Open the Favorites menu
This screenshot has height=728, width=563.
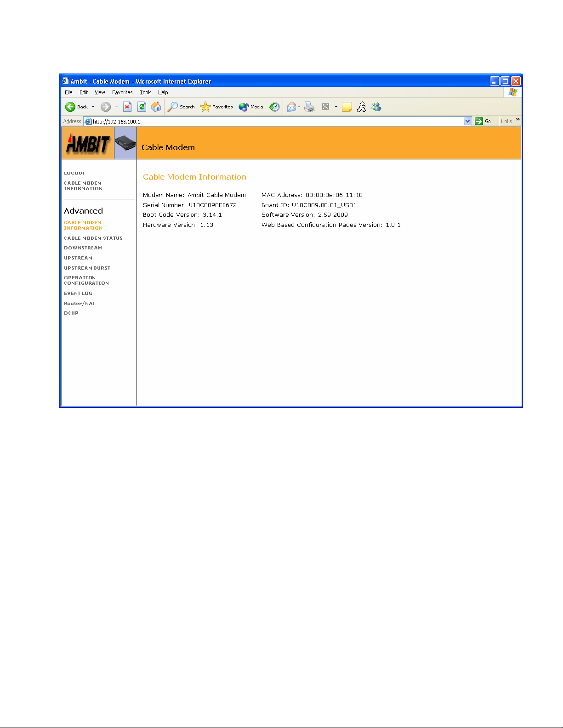122,92
